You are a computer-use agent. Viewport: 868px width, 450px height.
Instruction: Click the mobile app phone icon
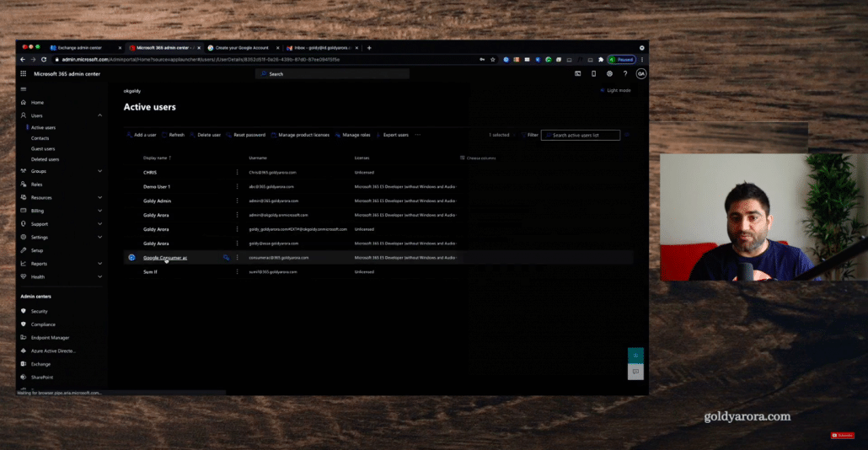click(x=593, y=73)
